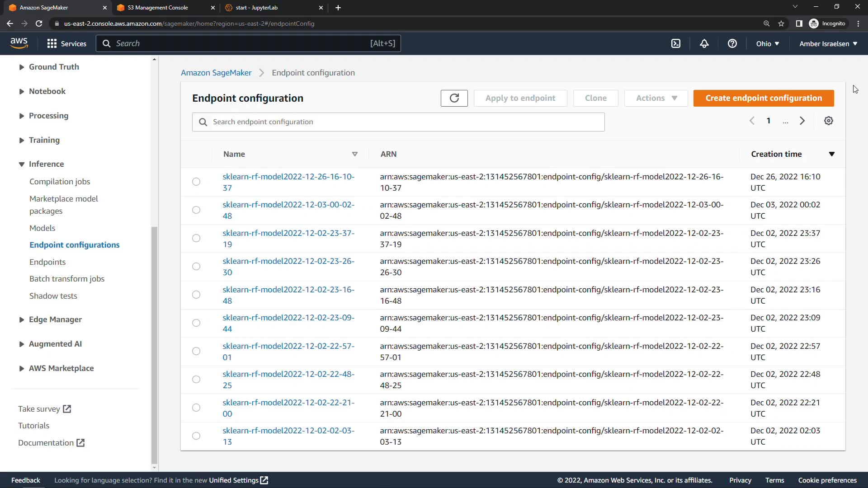This screenshot has width=868, height=488.
Task: Switch to the S3 Management Console tab
Action: 158,8
